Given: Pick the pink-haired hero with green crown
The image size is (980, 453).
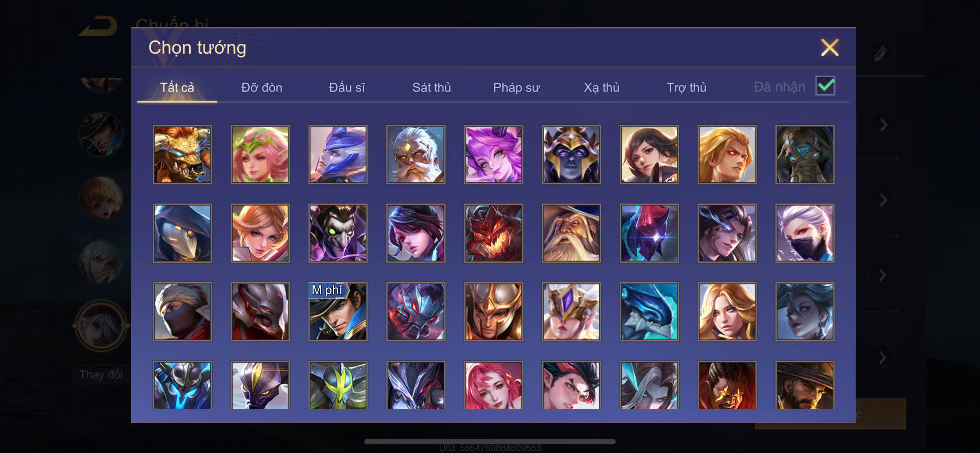Looking at the screenshot, I should [260, 155].
